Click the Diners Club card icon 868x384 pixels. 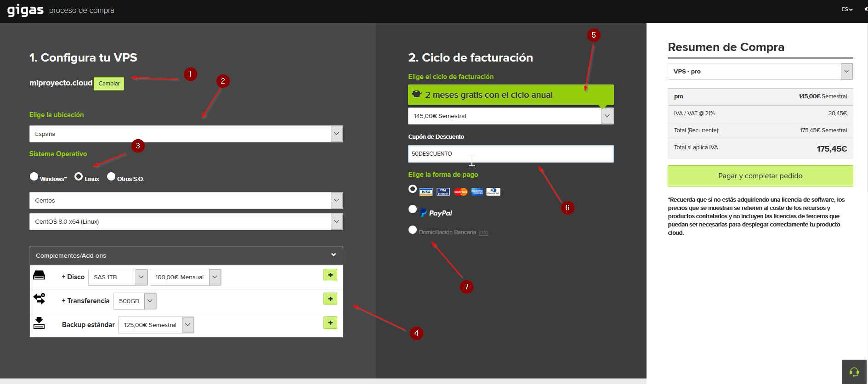pos(494,192)
